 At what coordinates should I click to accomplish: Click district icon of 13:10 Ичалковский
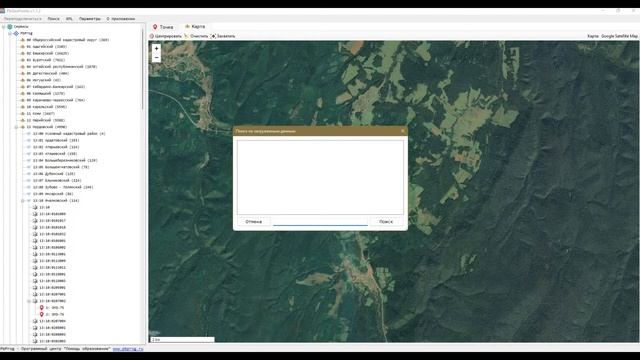[x=29, y=201]
